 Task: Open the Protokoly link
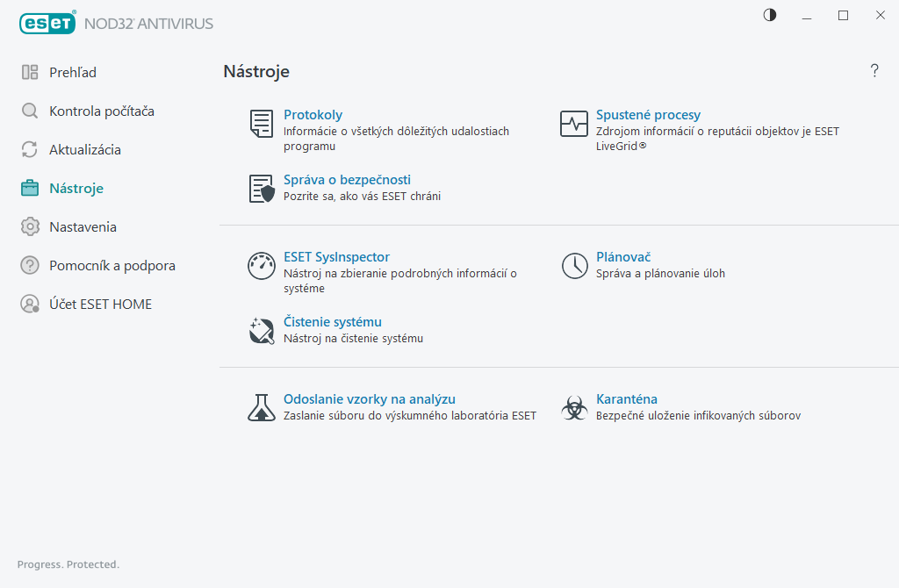[313, 115]
